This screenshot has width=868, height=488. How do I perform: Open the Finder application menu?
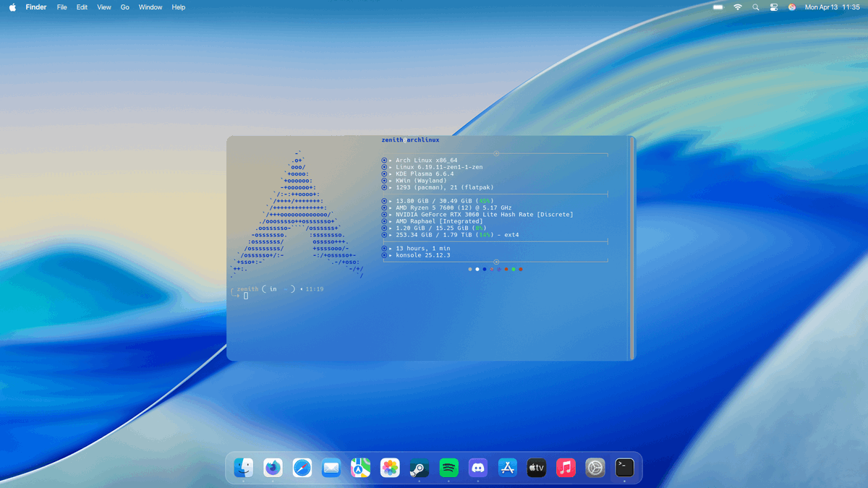click(x=36, y=7)
